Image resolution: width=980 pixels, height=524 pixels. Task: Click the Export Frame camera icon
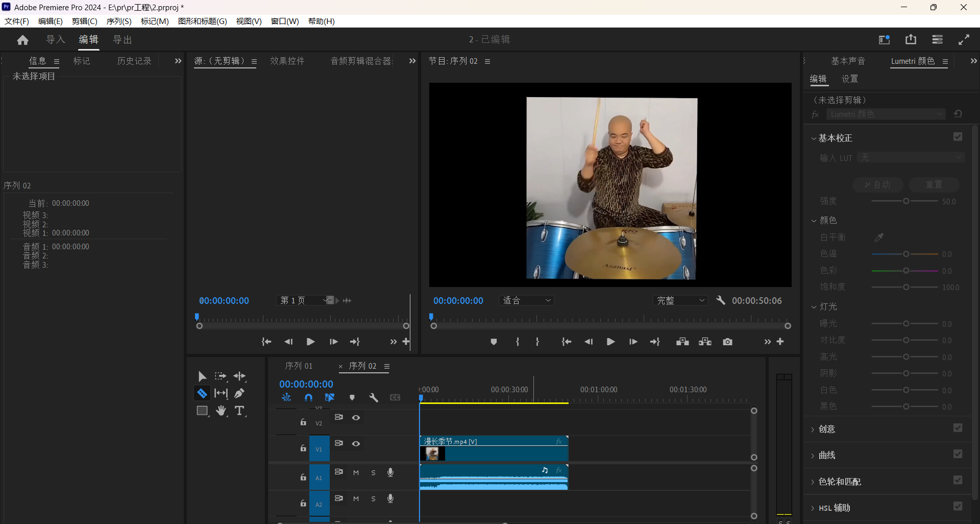coord(727,342)
